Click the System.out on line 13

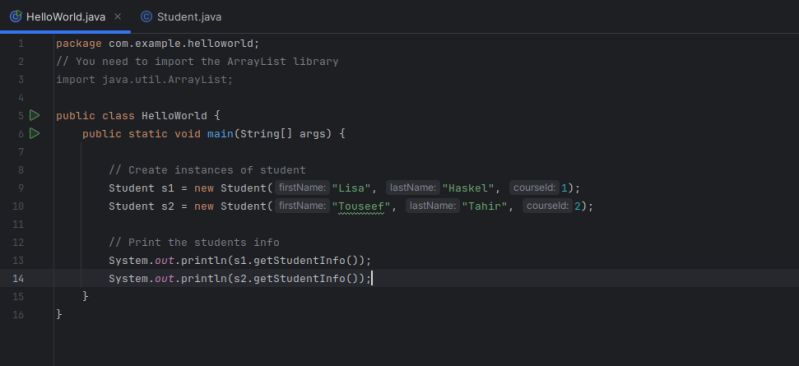(x=141, y=260)
